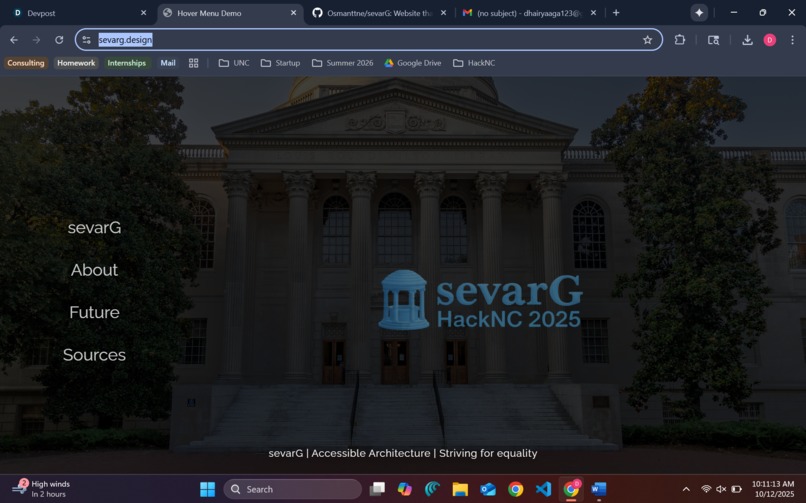
Task: Reload the sevarg.design page
Action: pyautogui.click(x=59, y=40)
